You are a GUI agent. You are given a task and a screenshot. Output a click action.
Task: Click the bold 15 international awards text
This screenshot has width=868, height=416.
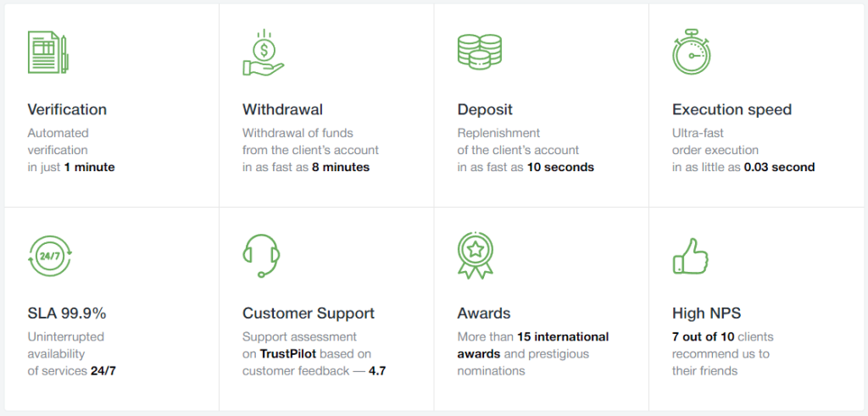coord(533,345)
